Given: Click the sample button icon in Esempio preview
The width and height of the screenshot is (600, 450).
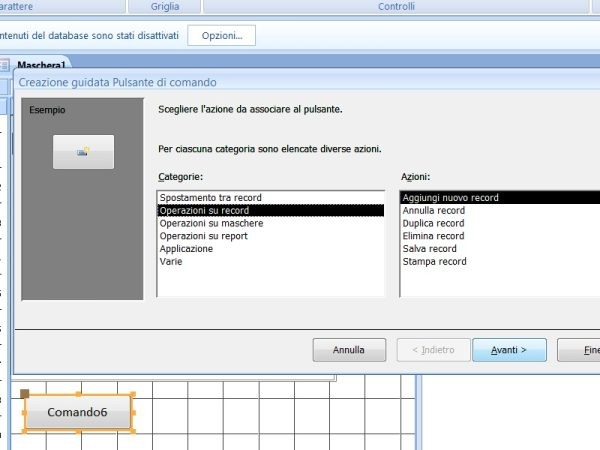Looking at the screenshot, I should tap(83, 151).
